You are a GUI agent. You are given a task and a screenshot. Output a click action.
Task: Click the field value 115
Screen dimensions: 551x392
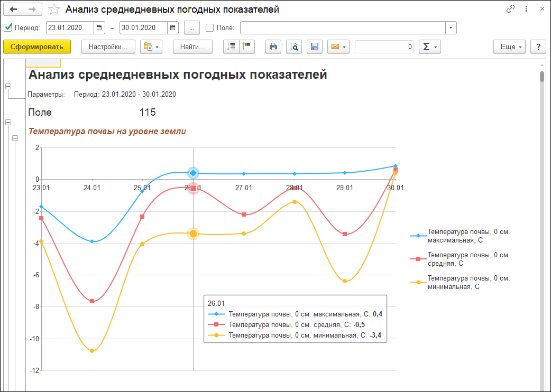coord(147,113)
